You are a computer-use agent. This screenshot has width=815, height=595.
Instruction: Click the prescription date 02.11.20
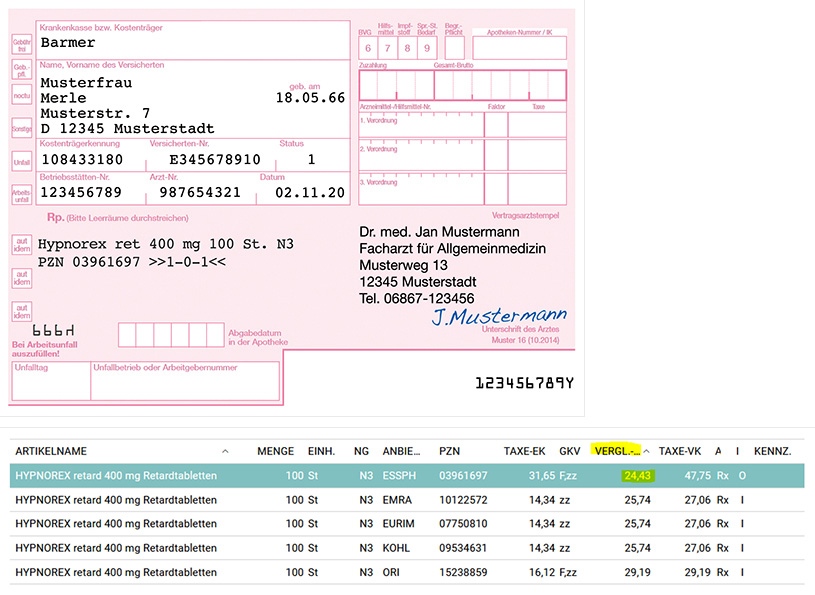coord(310,193)
